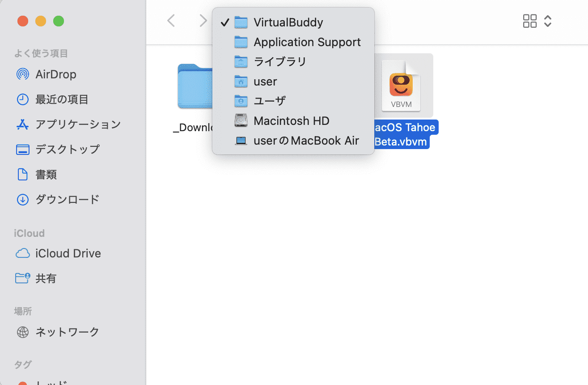Click the yellow minimize window button
Screen dimensions: 588x385
point(41,21)
